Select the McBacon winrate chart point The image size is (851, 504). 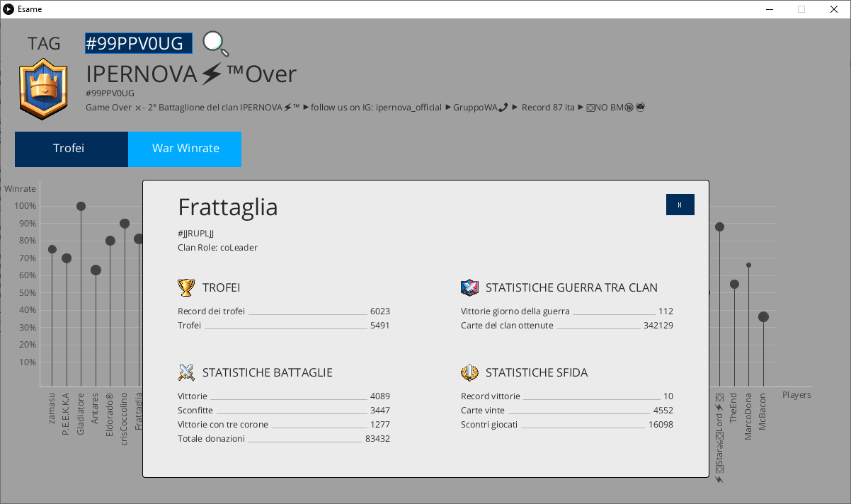click(763, 317)
